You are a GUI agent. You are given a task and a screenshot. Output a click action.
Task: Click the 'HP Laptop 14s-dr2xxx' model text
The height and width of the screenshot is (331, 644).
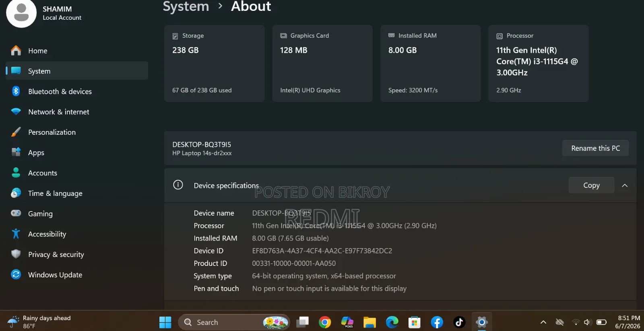click(x=202, y=153)
